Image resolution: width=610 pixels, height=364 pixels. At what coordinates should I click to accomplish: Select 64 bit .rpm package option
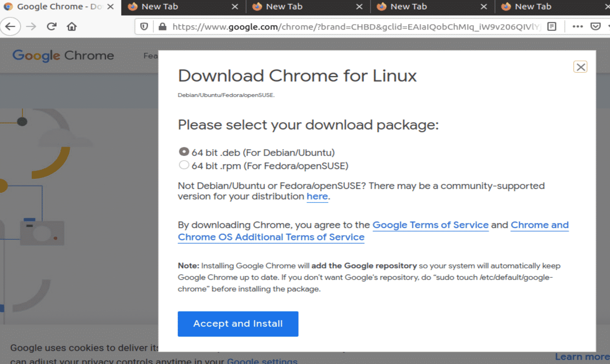tap(184, 165)
